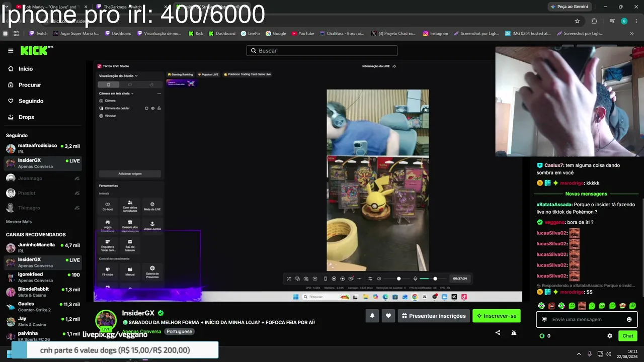Viewport: 644px width, 362px height.
Task: Open Chrome profile avatar
Action: pos(624,21)
